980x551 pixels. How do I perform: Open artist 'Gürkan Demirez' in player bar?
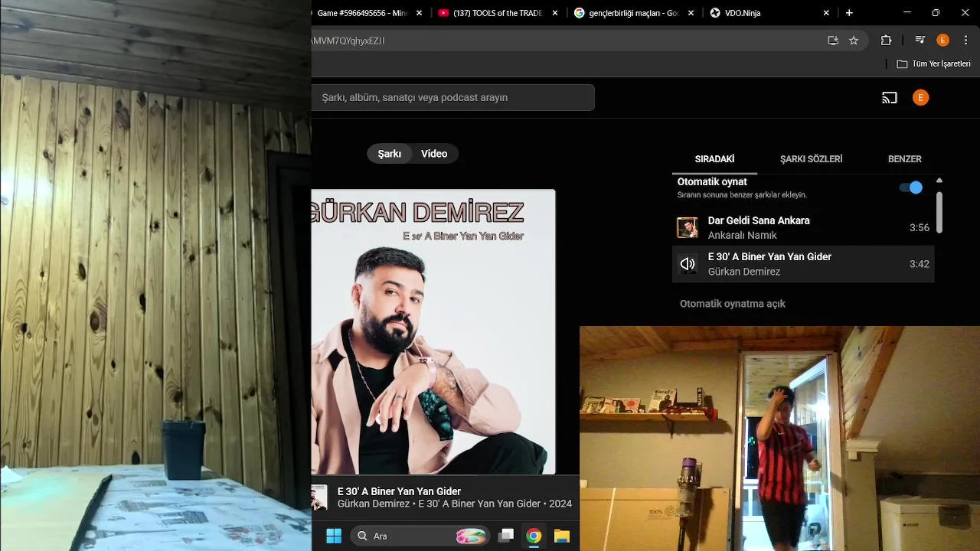coord(373,504)
